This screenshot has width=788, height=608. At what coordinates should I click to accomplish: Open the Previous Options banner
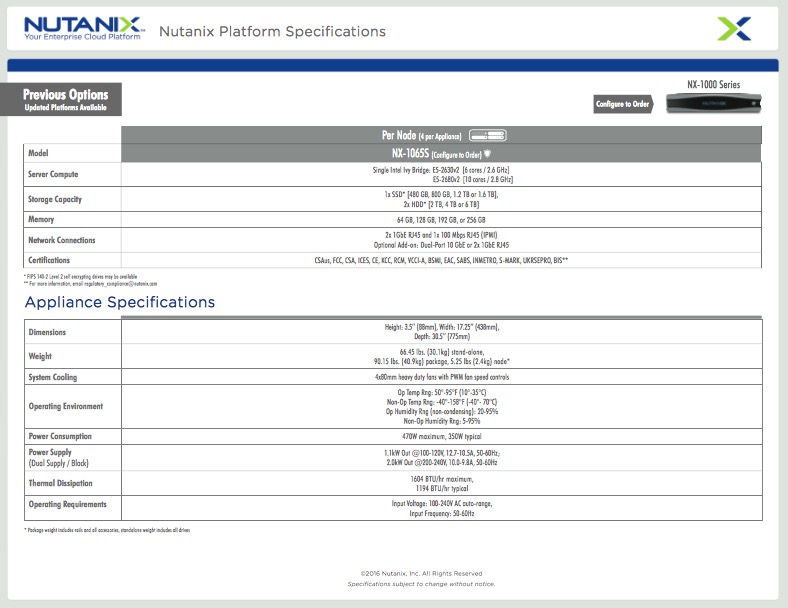click(x=66, y=99)
